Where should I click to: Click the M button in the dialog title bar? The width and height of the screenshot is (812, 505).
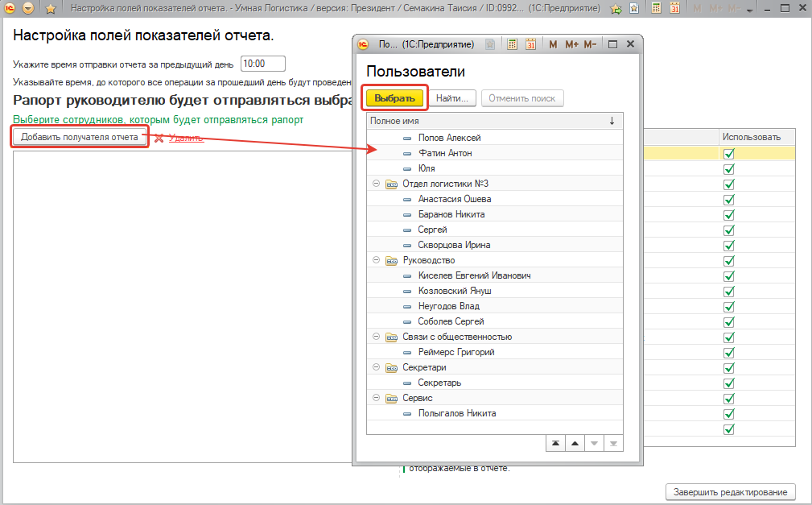553,44
